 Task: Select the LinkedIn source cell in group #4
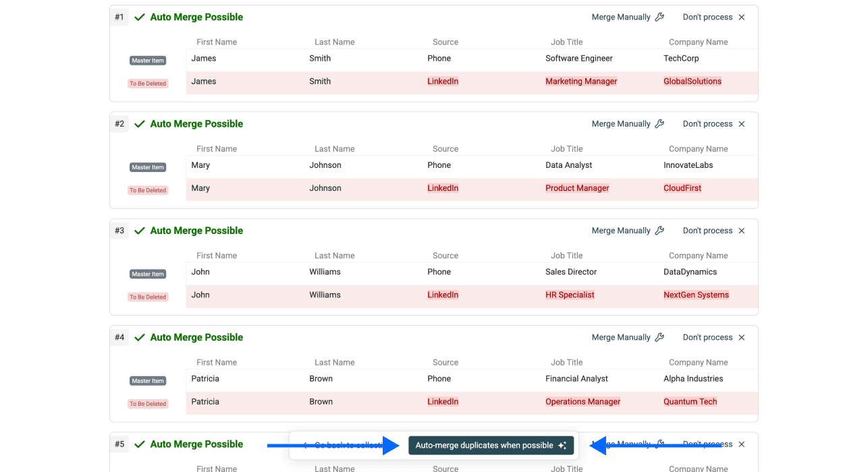tap(443, 401)
